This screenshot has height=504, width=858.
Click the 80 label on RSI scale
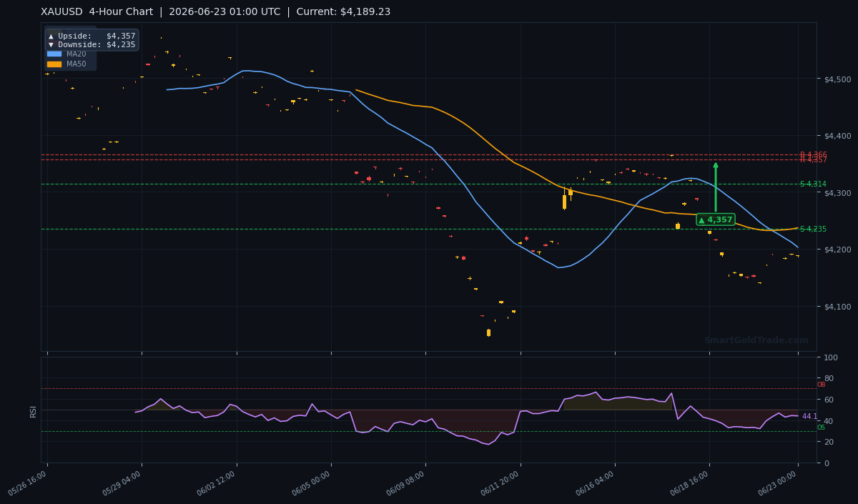click(829, 378)
